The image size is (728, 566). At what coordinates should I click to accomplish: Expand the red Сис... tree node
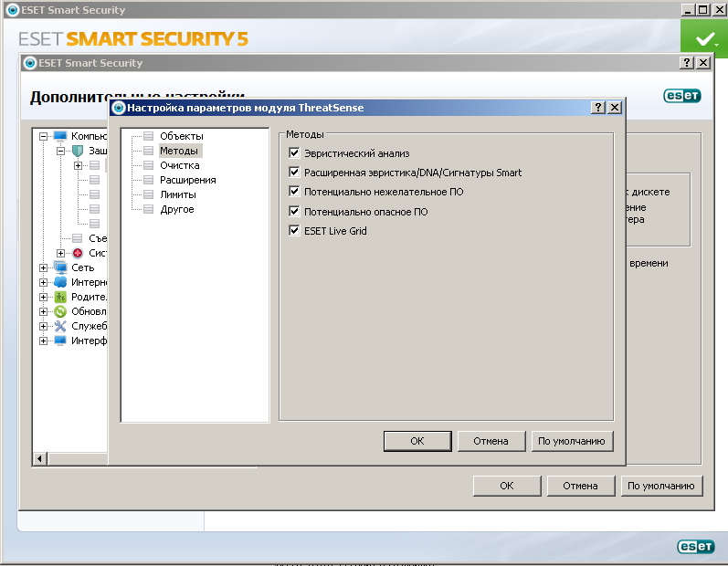[60, 253]
